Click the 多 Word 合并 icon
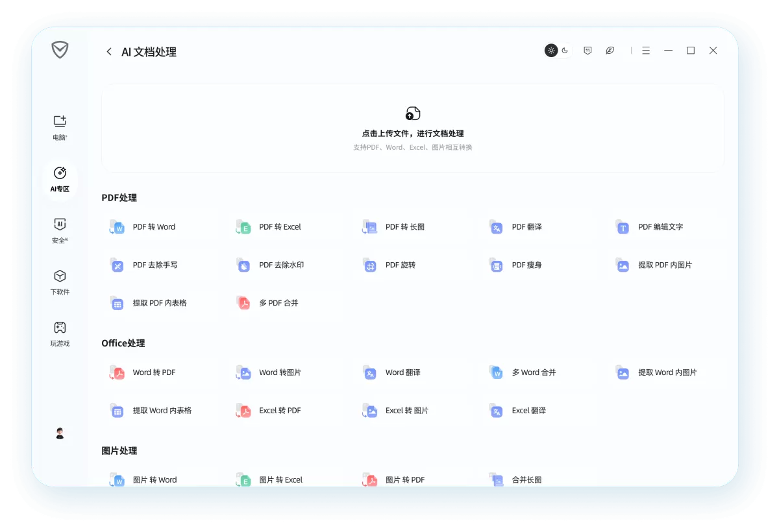 pos(496,372)
